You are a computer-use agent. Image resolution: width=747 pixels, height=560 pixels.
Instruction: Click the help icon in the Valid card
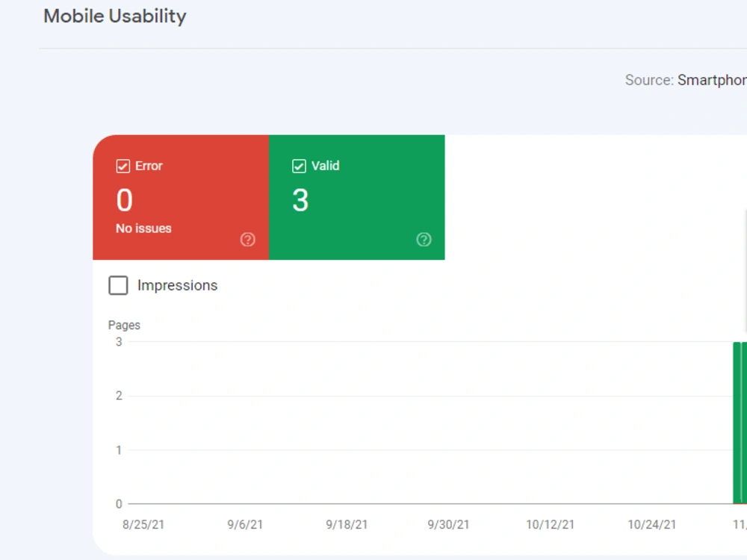pyautogui.click(x=424, y=240)
